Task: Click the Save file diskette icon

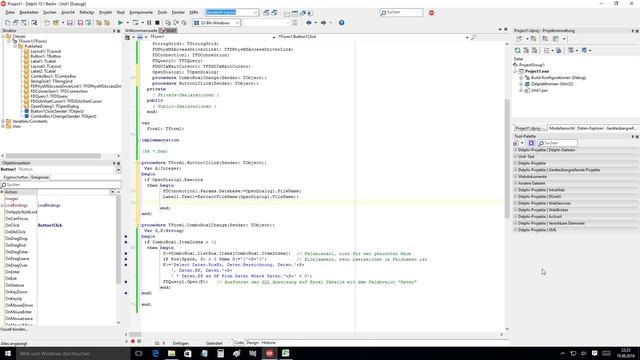Action: coord(70,23)
